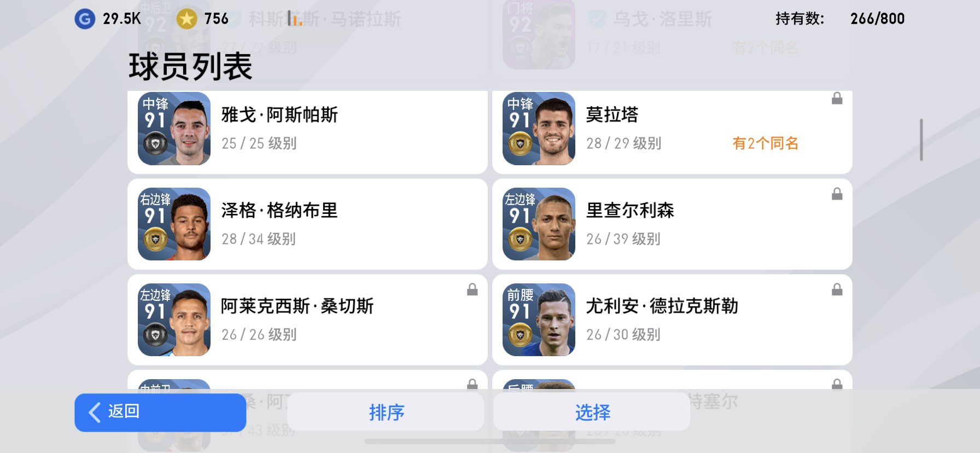
Task: Tap the gold star coin icon
Action: [x=186, y=19]
